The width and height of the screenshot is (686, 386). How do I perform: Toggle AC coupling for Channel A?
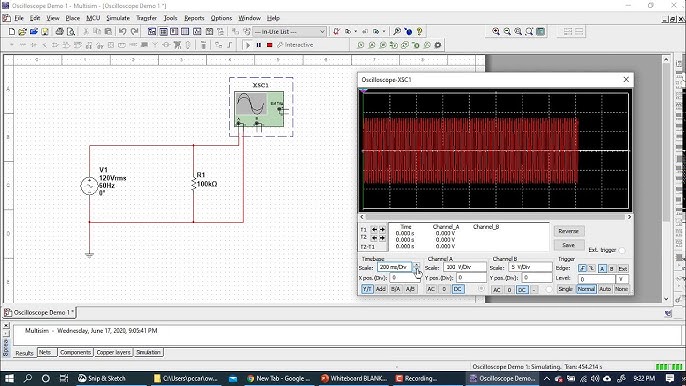pyautogui.click(x=431, y=289)
